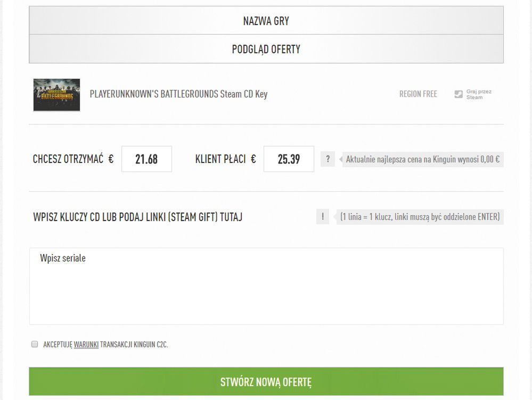The image size is (532, 400).
Task: Switch to the PODGLĄD OFERTY tab
Action: tap(266, 49)
